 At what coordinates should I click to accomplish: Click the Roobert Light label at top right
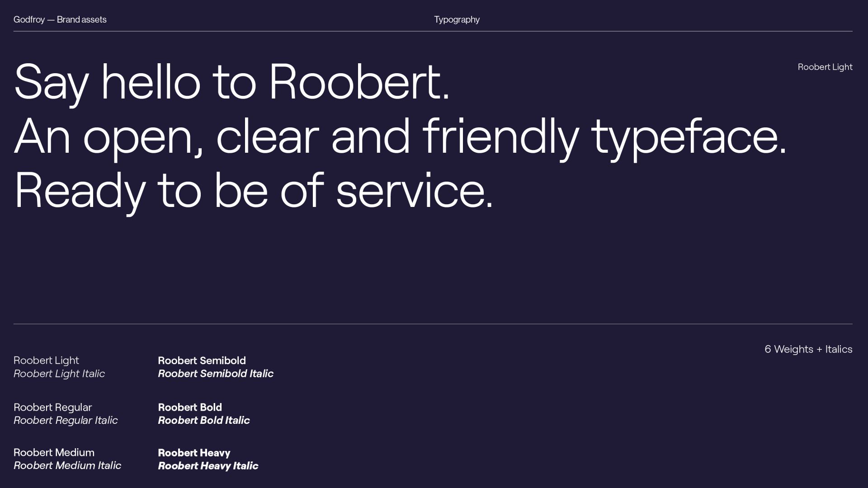point(825,67)
